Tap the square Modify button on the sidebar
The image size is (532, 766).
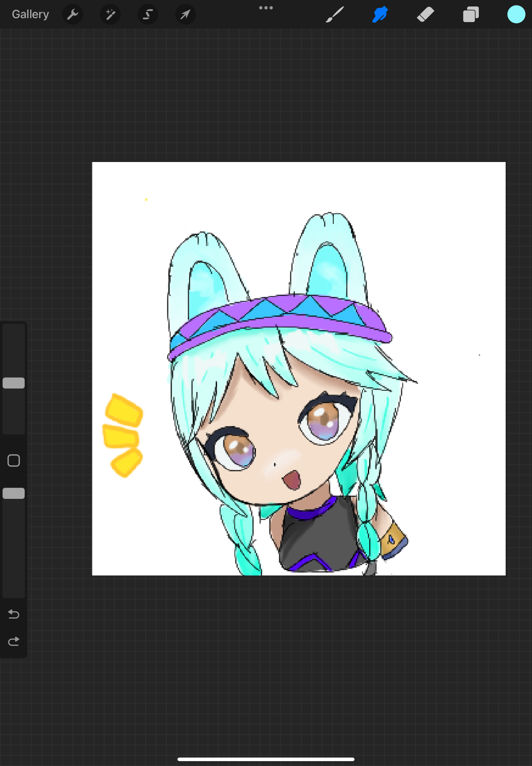pyautogui.click(x=13, y=461)
